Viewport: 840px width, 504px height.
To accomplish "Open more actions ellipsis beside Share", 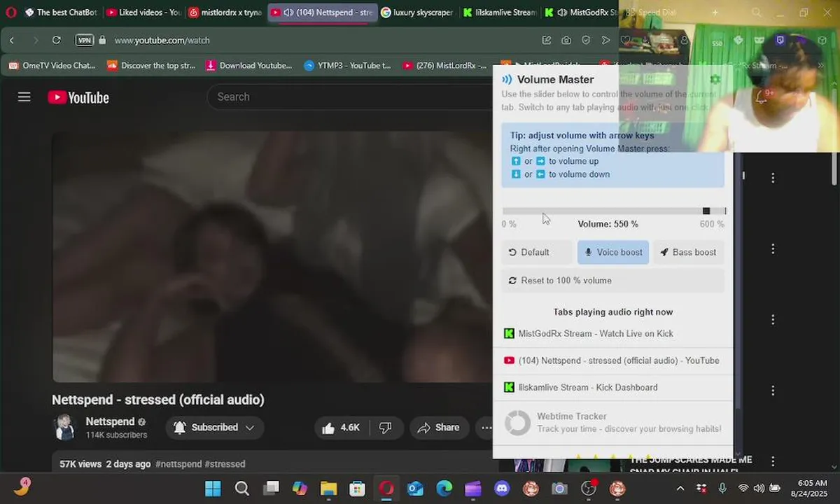I will coord(485,428).
